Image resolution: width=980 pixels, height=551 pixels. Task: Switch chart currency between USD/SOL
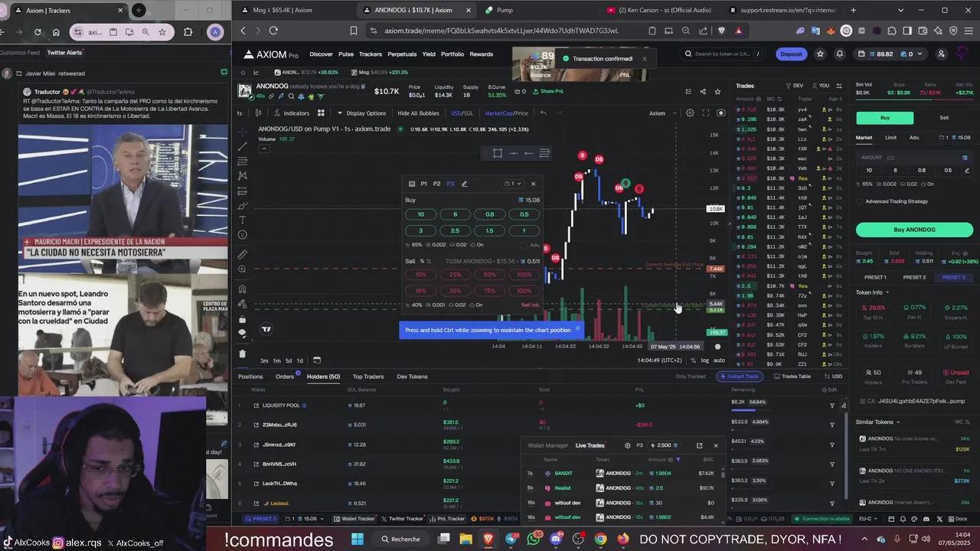(x=462, y=113)
